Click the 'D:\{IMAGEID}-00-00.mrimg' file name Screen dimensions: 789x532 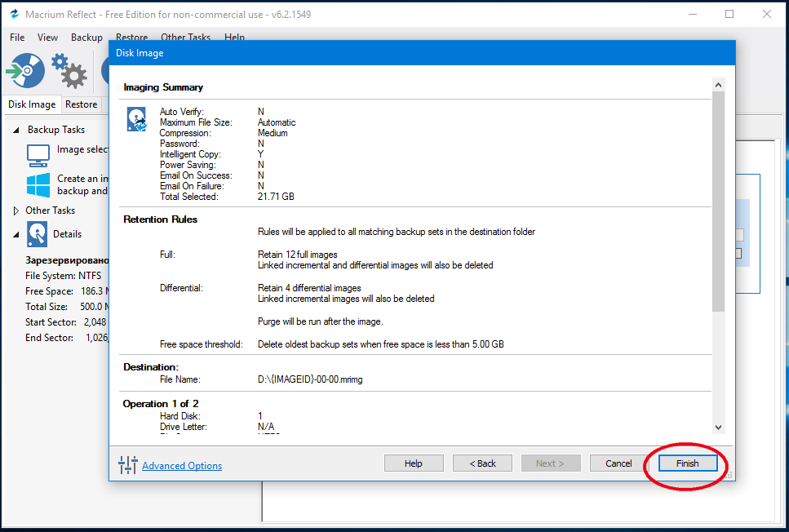[310, 379]
